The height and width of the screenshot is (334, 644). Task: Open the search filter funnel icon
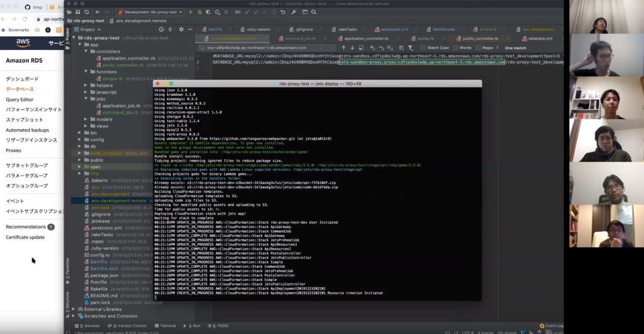pos(410,48)
